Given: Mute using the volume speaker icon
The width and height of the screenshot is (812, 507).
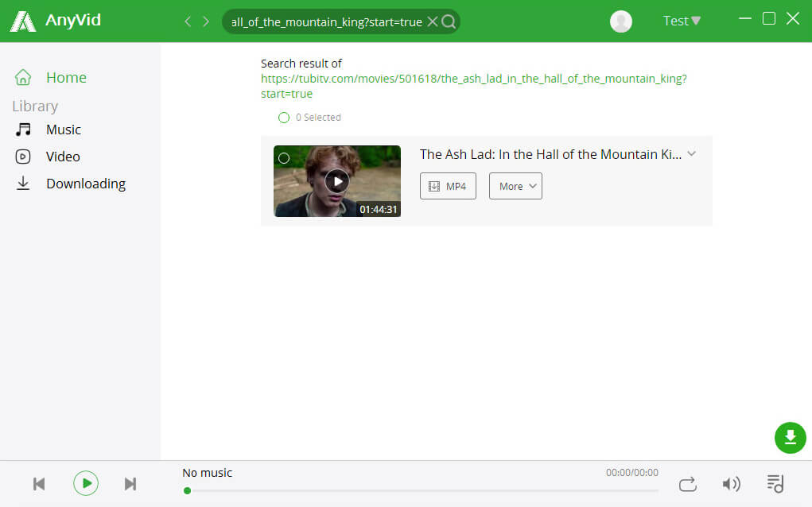Looking at the screenshot, I should click(731, 484).
